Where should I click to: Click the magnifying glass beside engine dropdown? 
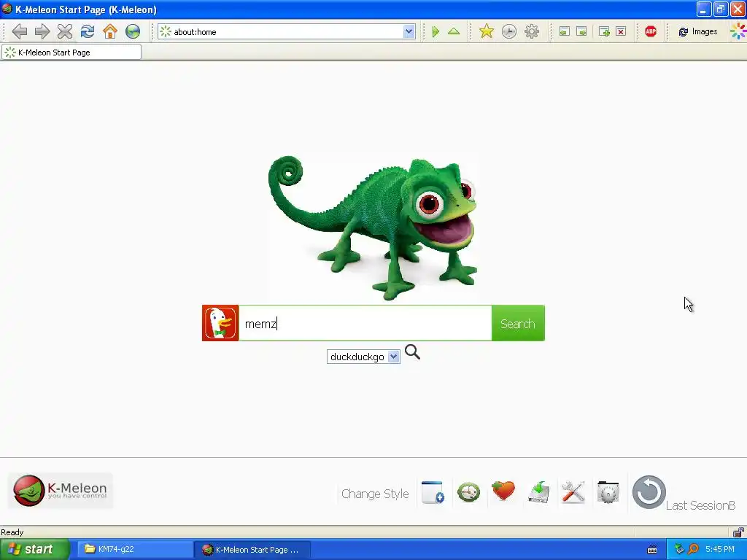coord(412,352)
